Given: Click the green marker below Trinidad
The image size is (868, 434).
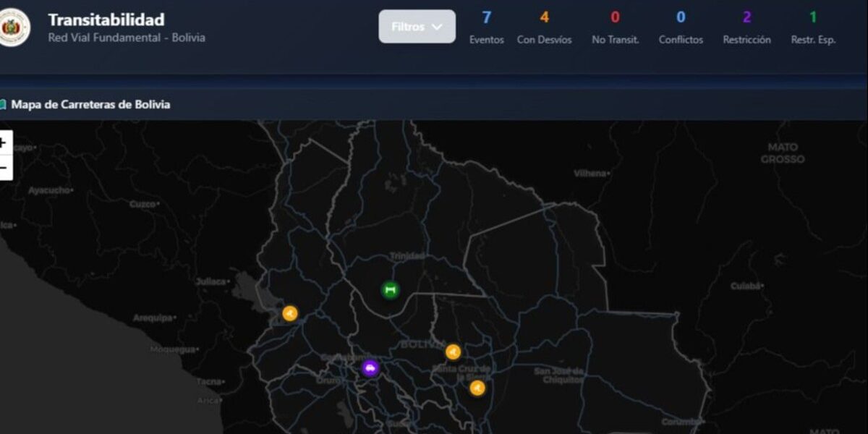Looking at the screenshot, I should (x=390, y=290).
